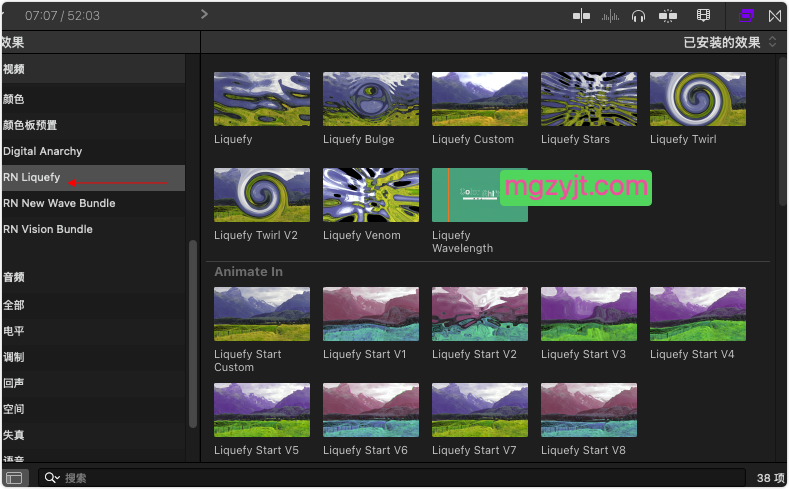Select the Digital Anarchy category
This screenshot has width=789, height=489.
(93, 151)
